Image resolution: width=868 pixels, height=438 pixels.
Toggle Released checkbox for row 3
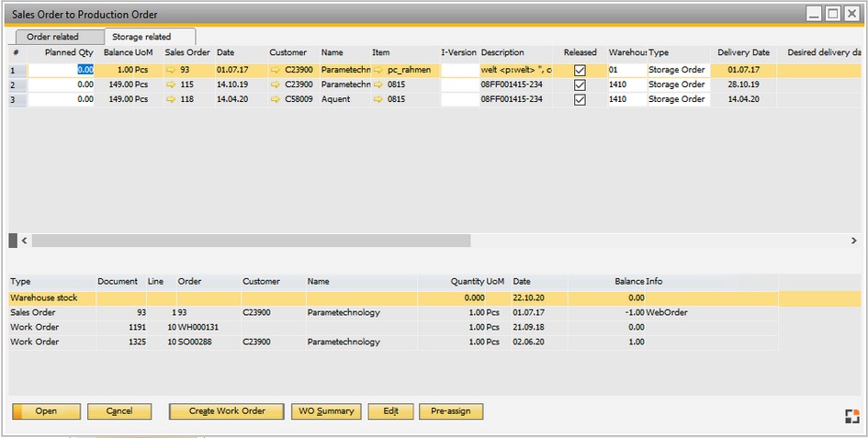pyautogui.click(x=580, y=99)
